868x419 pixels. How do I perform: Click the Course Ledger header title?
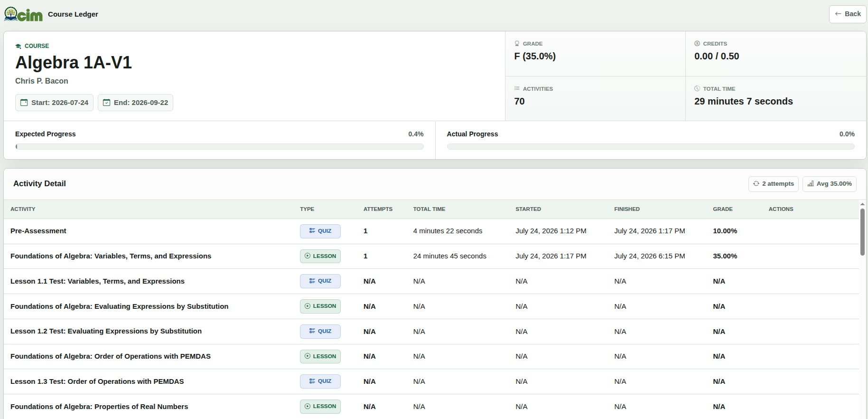coord(73,14)
